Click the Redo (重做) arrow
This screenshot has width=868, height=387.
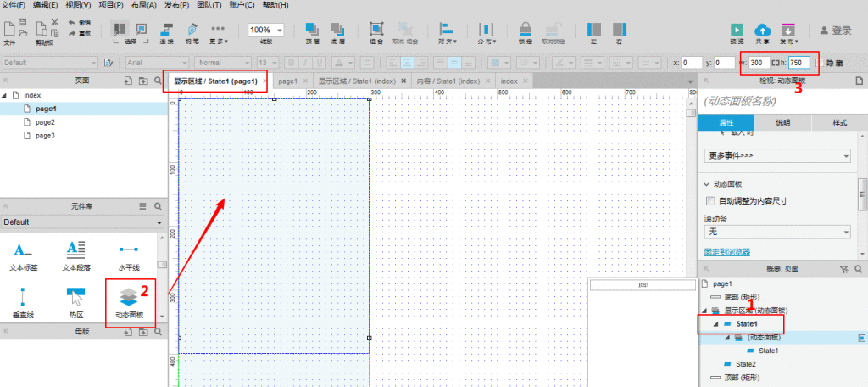click(73, 33)
